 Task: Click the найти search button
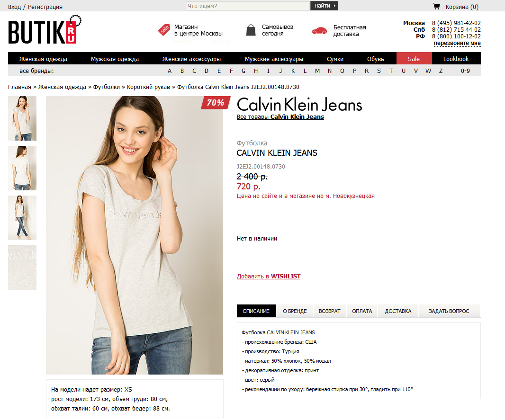(324, 6)
